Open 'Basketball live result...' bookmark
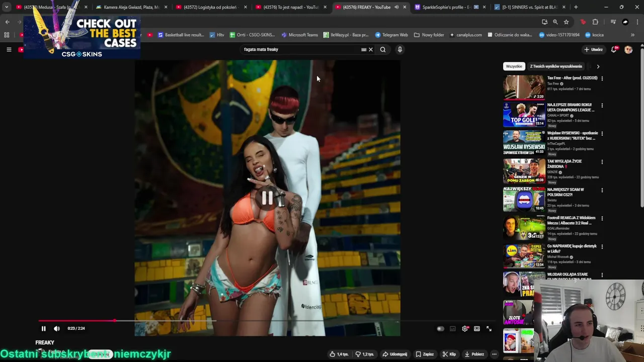 pos(181,35)
